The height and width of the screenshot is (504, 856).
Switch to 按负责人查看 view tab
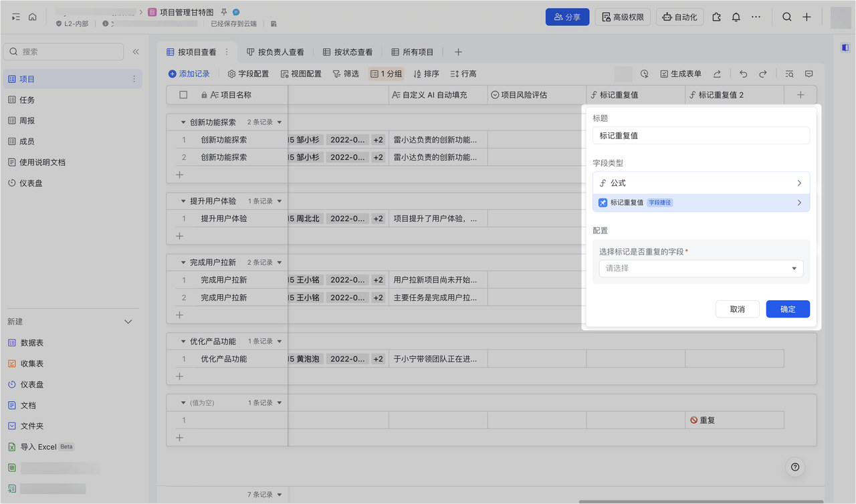[275, 52]
